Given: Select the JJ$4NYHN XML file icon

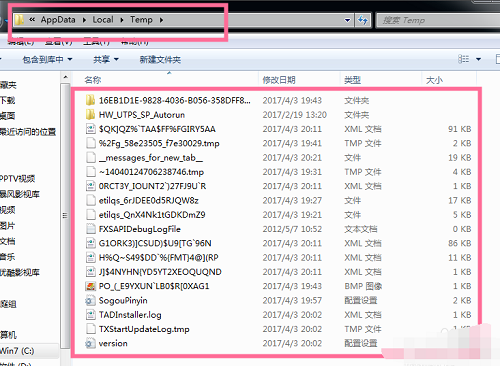Looking at the screenshot, I should click(90, 272).
